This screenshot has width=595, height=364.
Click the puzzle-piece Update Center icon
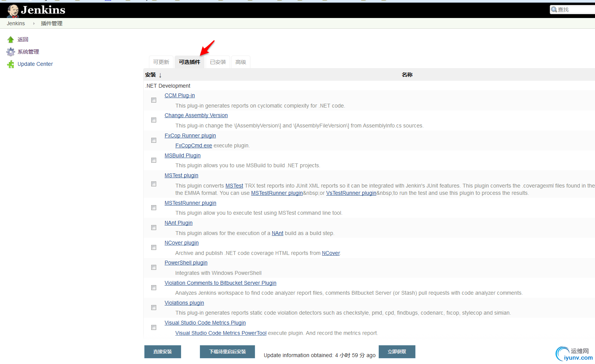11,64
